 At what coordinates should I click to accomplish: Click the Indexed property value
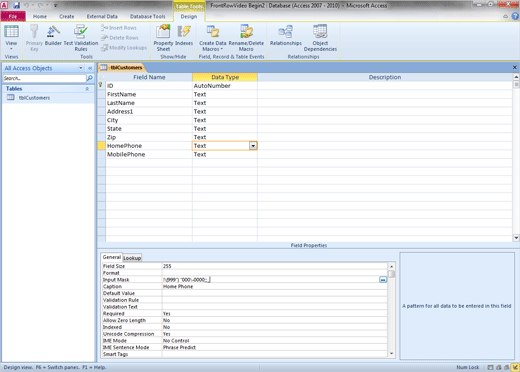pos(274,327)
